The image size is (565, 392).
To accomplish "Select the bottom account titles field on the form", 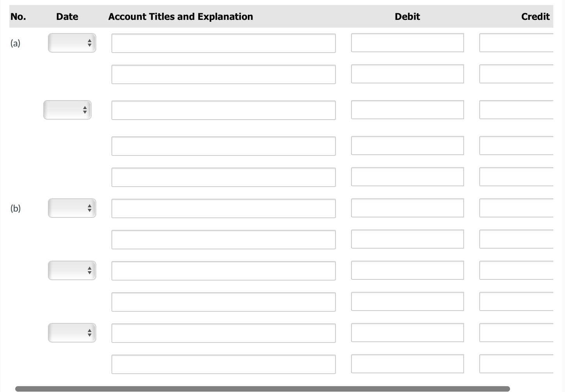I will (x=223, y=364).
